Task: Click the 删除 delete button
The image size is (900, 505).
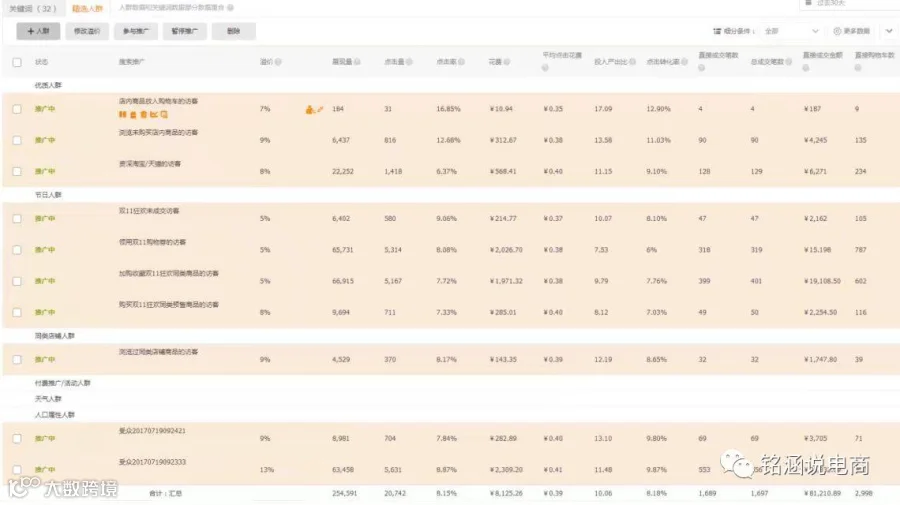Action: tap(234, 31)
